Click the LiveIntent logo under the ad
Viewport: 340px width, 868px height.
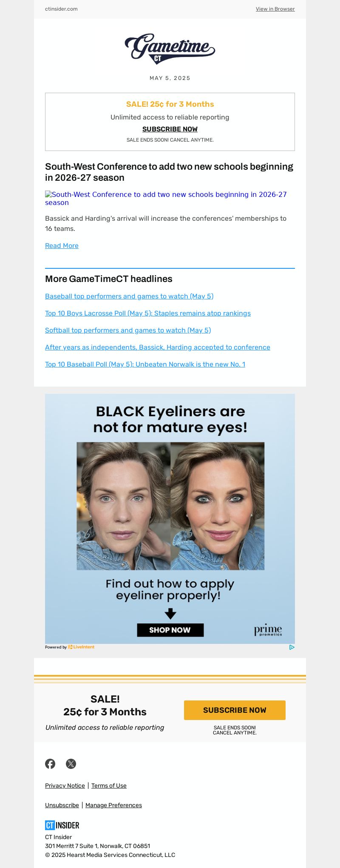click(81, 647)
